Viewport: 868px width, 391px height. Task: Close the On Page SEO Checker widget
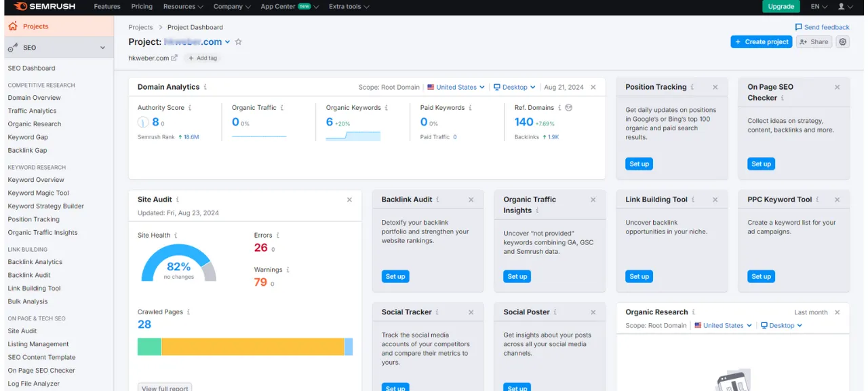click(837, 87)
